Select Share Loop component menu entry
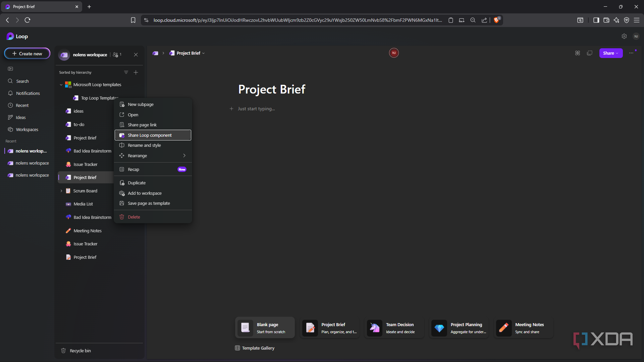 pyautogui.click(x=153, y=135)
